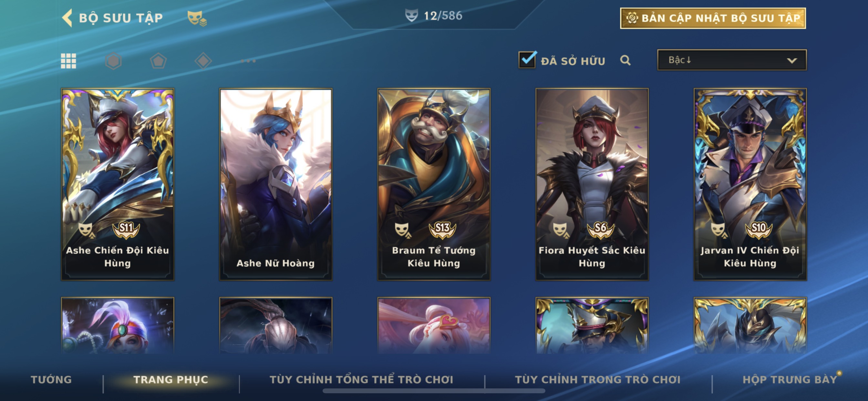Open Braum Tể Tướng Kiêu Hùng skin

434,184
